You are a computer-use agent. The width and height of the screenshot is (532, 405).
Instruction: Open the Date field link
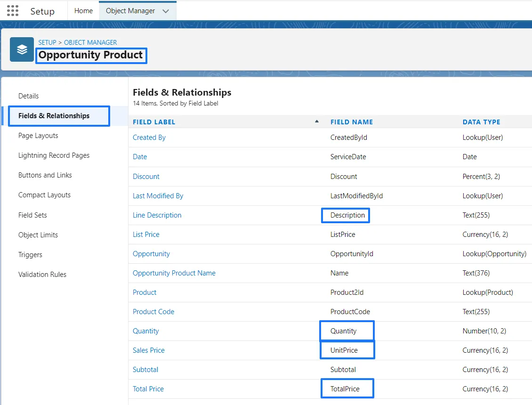[x=140, y=157]
